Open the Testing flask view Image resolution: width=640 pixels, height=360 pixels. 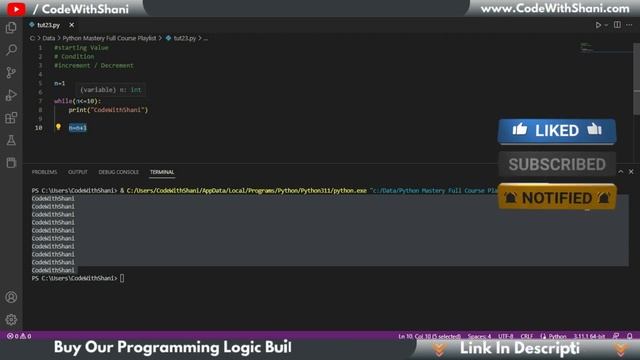click(11, 140)
